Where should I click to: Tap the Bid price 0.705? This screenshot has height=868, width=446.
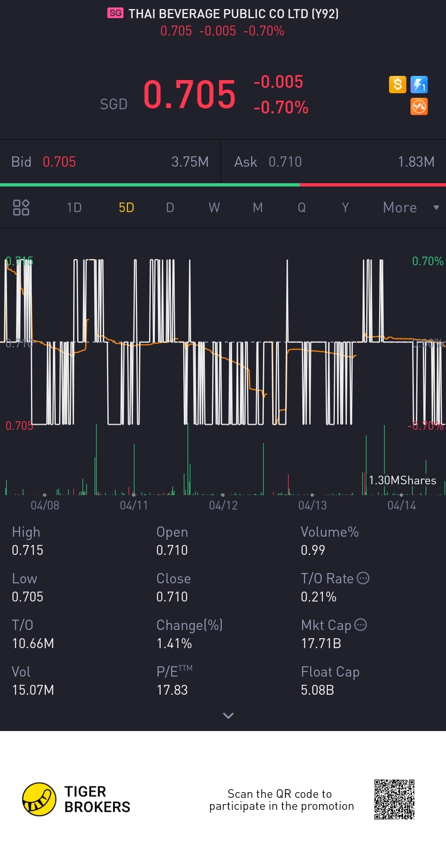point(59,162)
